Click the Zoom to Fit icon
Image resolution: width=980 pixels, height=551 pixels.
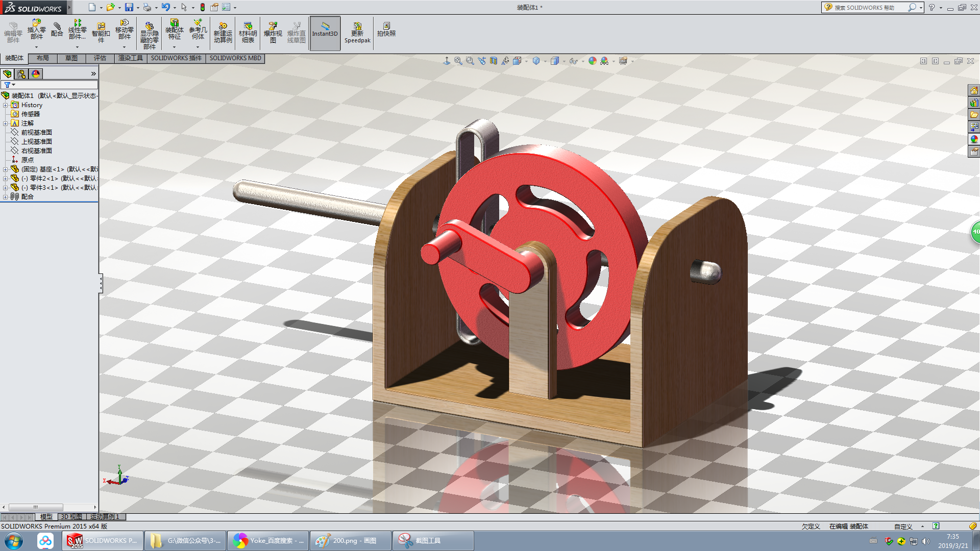pos(458,61)
